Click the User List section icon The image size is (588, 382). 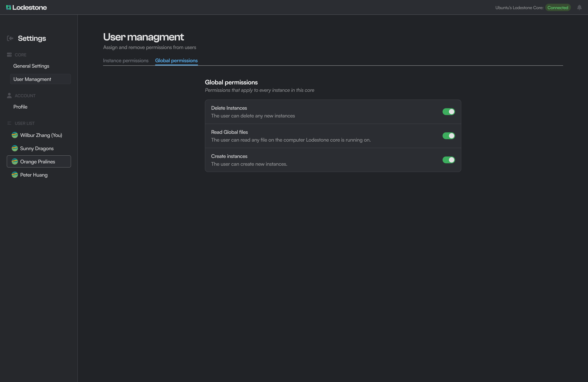click(9, 123)
